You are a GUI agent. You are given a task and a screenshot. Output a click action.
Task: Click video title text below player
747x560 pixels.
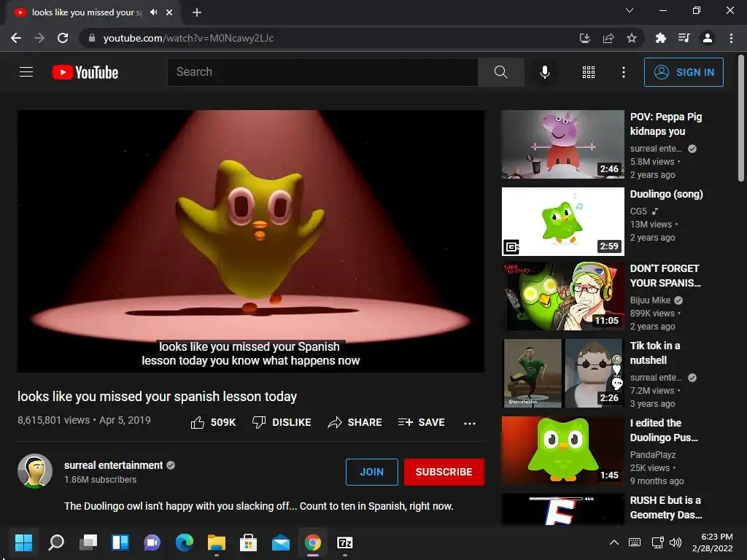pos(158,397)
